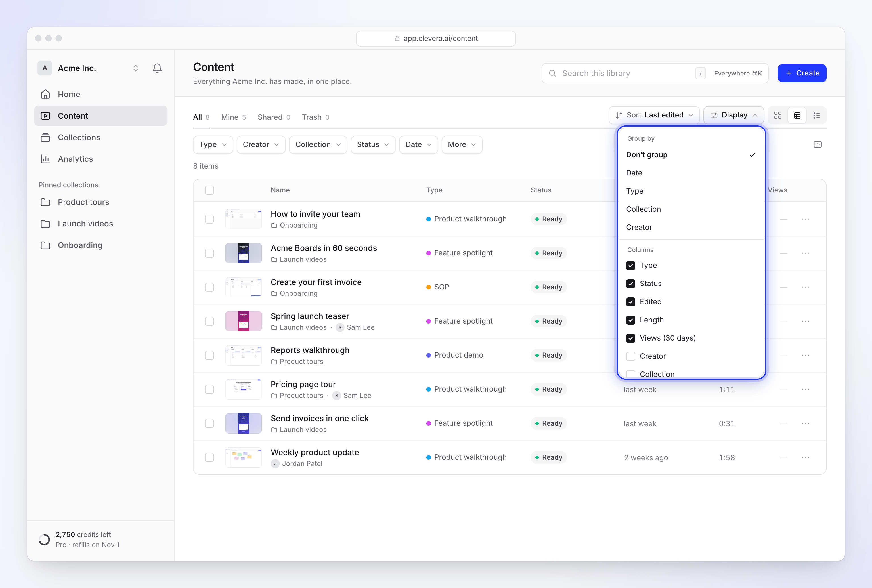Open the Launch videos pinned folder
This screenshot has height=588, width=872.
tap(100, 224)
